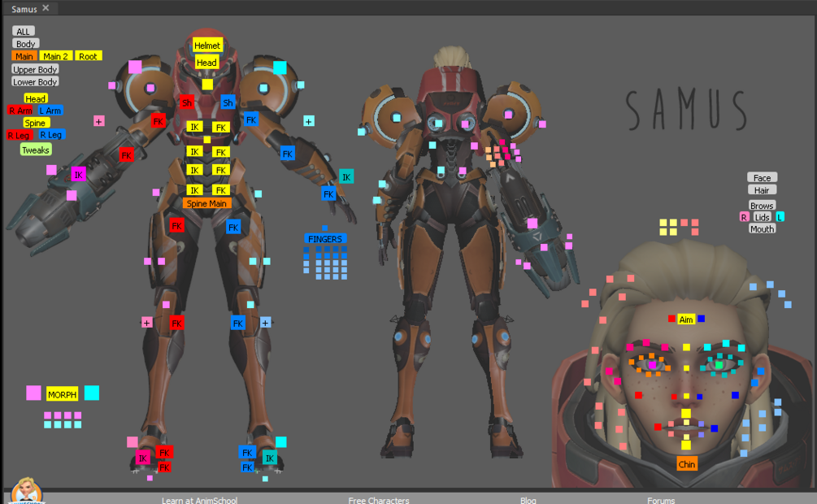Click the pink plus control near right knee

pos(147,324)
